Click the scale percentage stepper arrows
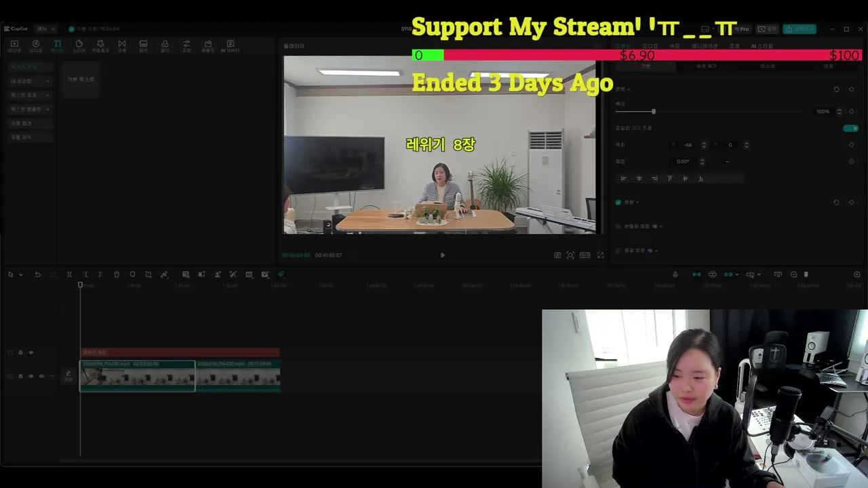868x488 pixels. pos(839,111)
